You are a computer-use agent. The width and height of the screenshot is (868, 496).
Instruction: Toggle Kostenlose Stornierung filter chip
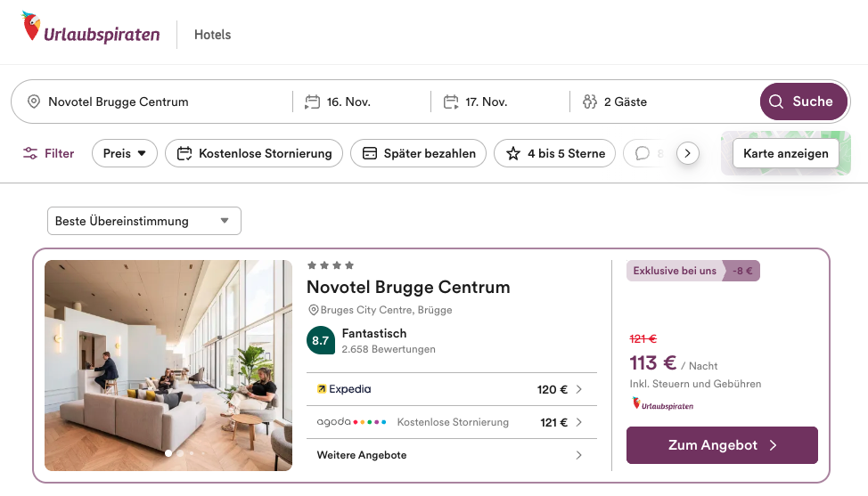click(254, 153)
